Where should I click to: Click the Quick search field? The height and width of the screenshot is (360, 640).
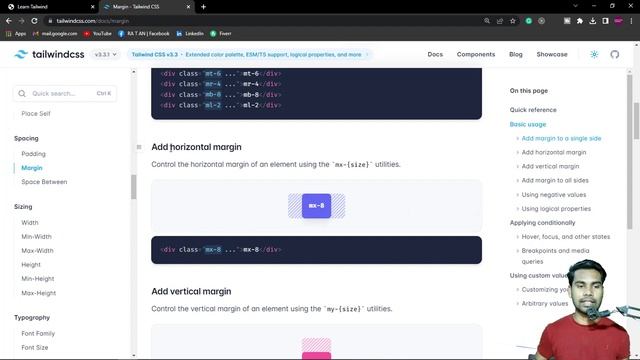[x=65, y=93]
